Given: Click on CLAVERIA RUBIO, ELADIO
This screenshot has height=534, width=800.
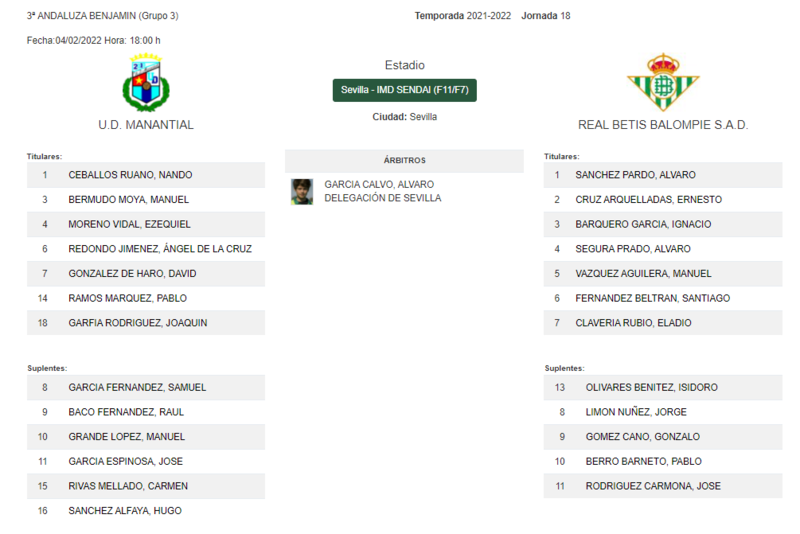Looking at the screenshot, I should [x=663, y=323].
